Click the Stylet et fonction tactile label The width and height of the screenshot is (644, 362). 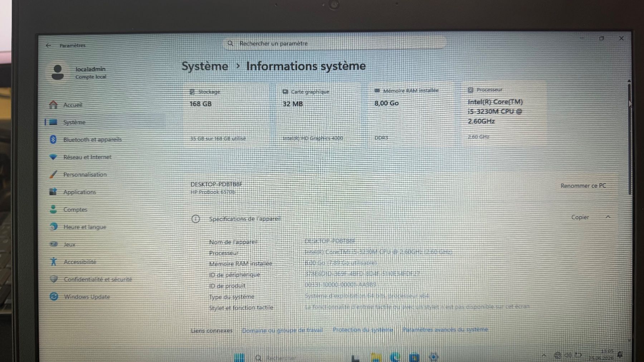[x=241, y=308]
